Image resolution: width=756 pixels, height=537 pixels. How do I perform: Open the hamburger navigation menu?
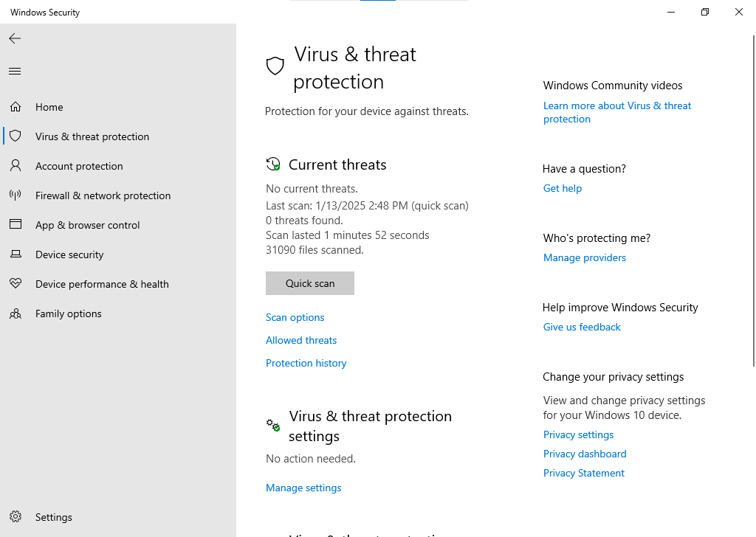(15, 72)
